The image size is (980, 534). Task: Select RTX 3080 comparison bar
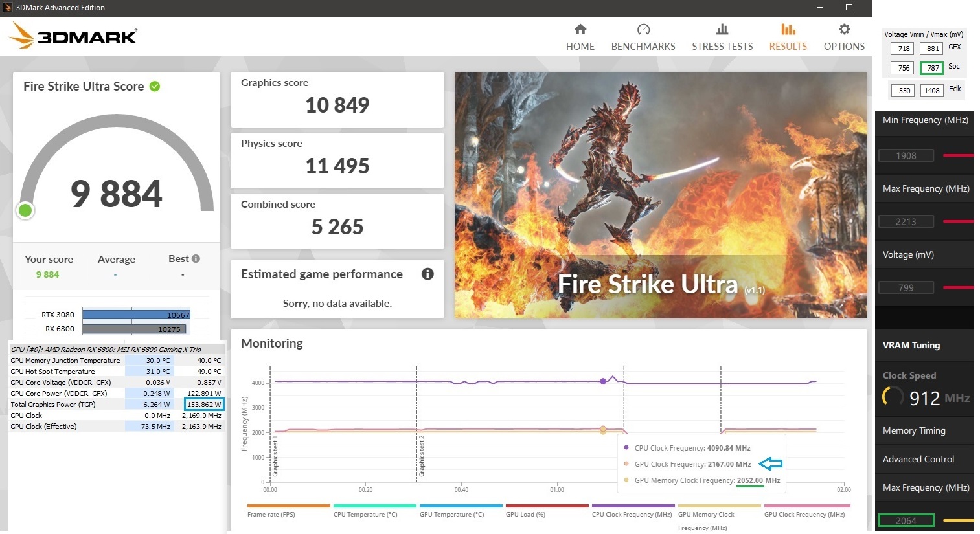pos(136,315)
